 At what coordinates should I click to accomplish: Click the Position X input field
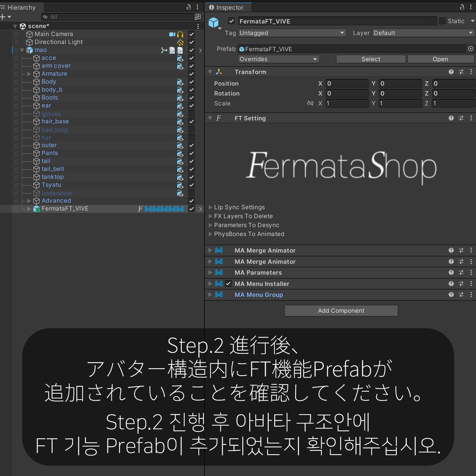(x=347, y=83)
